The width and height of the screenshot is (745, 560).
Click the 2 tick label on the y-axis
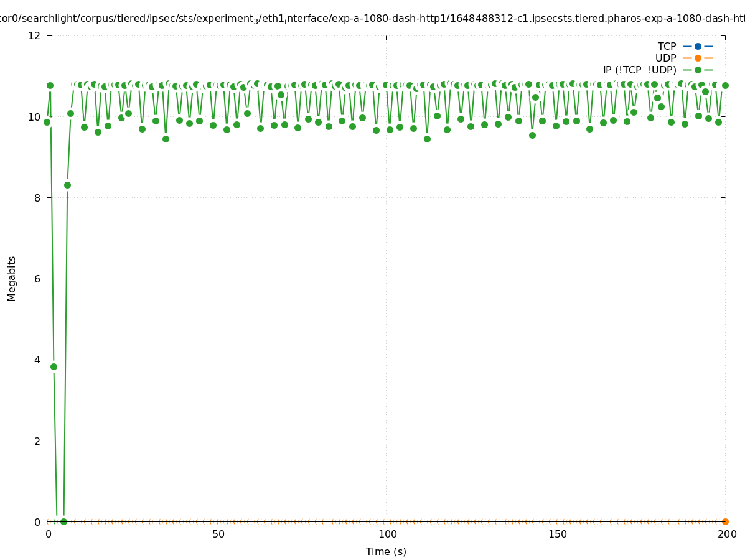[37, 441]
